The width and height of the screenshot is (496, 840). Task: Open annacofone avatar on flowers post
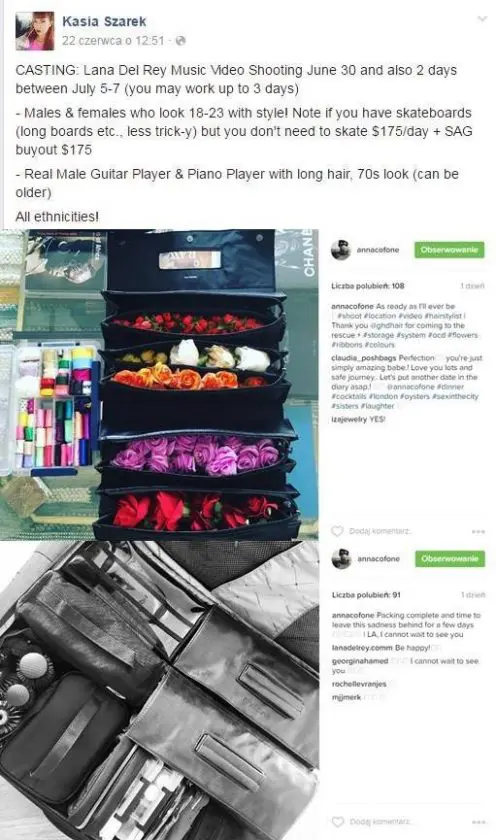point(341,250)
